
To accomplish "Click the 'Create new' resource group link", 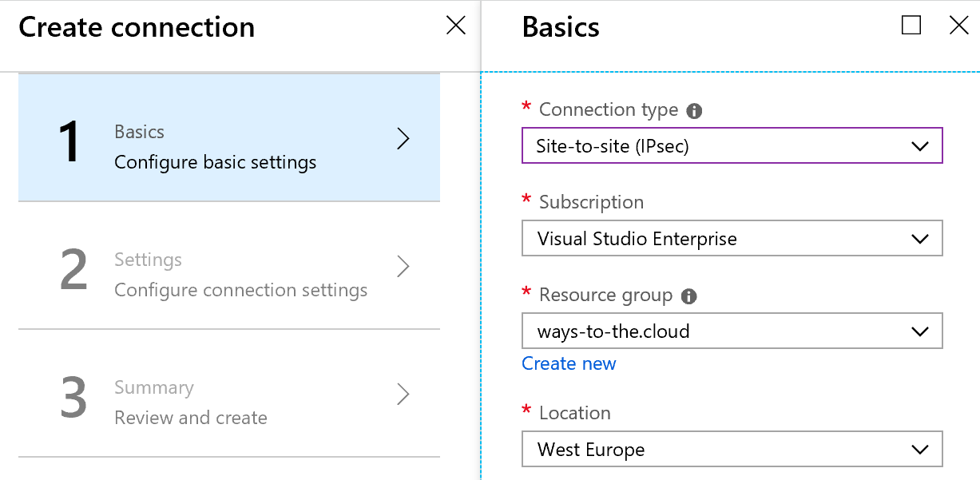I will (569, 363).
